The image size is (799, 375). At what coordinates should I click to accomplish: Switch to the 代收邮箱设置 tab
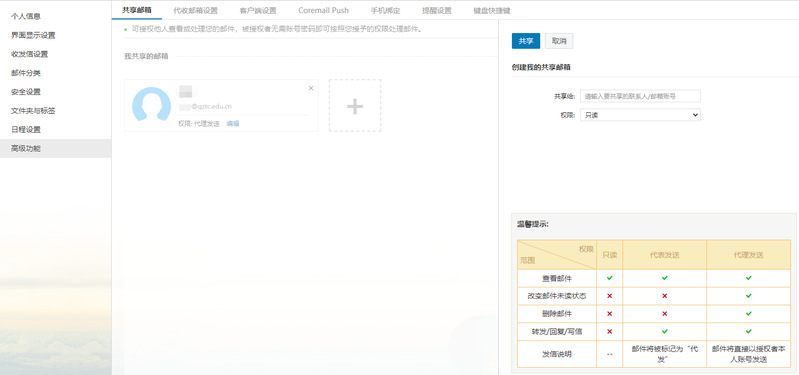(x=195, y=10)
